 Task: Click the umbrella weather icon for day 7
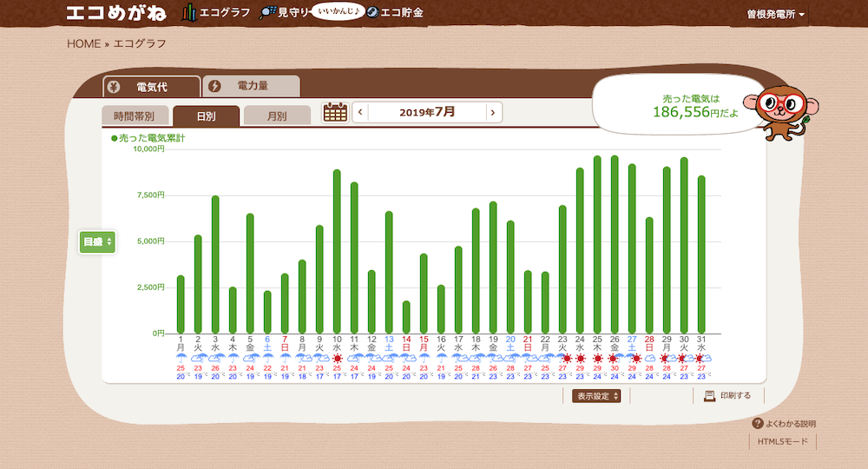point(285,358)
